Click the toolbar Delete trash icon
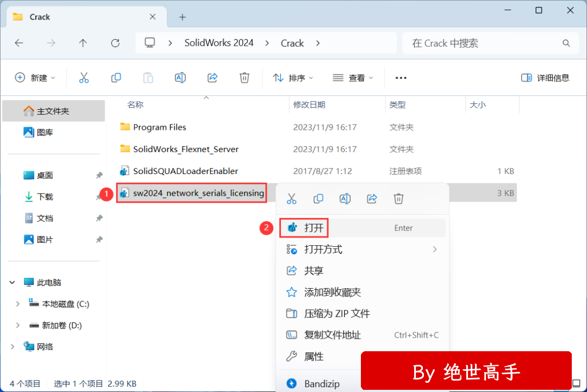The height and width of the screenshot is (392, 587). click(245, 78)
